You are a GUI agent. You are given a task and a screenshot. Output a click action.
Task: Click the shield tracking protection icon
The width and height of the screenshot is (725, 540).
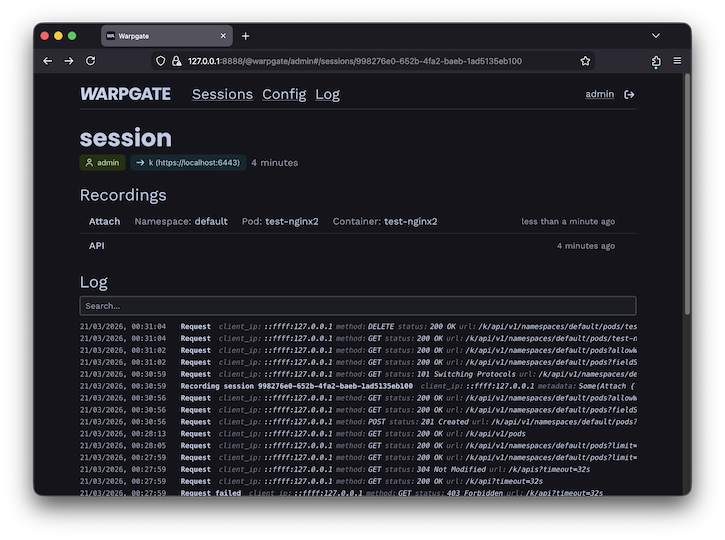160,61
